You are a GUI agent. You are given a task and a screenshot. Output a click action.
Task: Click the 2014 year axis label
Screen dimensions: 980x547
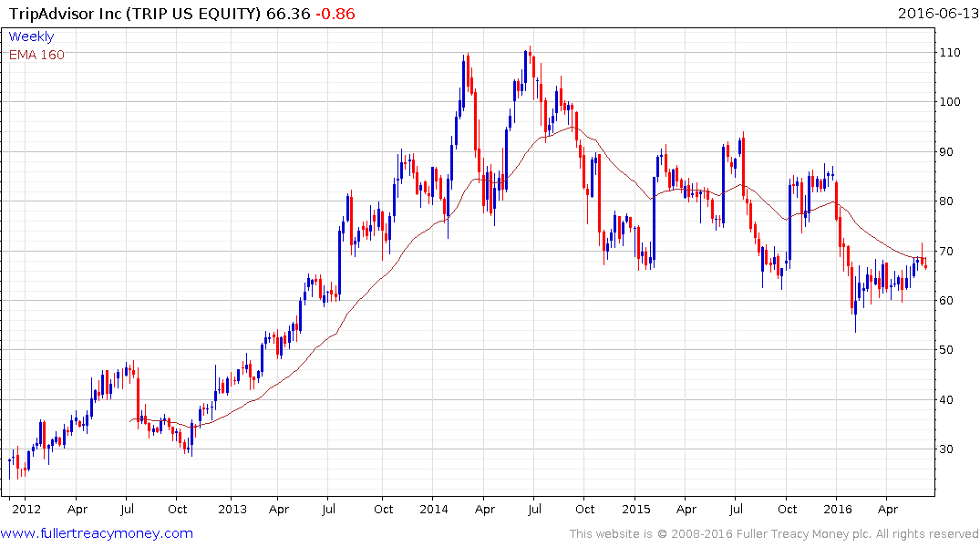point(434,509)
